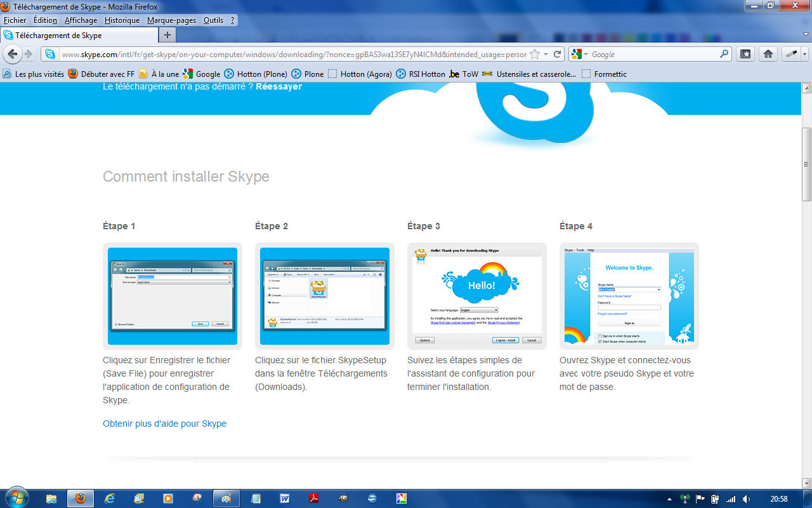Click the taskbar clock showing 20:58
This screenshot has width=812, height=508.
pyautogui.click(x=778, y=499)
